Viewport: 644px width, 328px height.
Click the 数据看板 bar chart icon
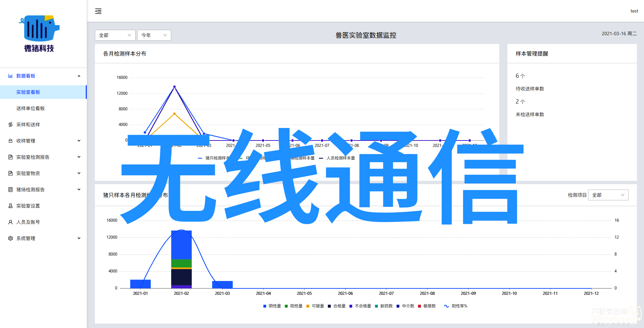(11, 76)
